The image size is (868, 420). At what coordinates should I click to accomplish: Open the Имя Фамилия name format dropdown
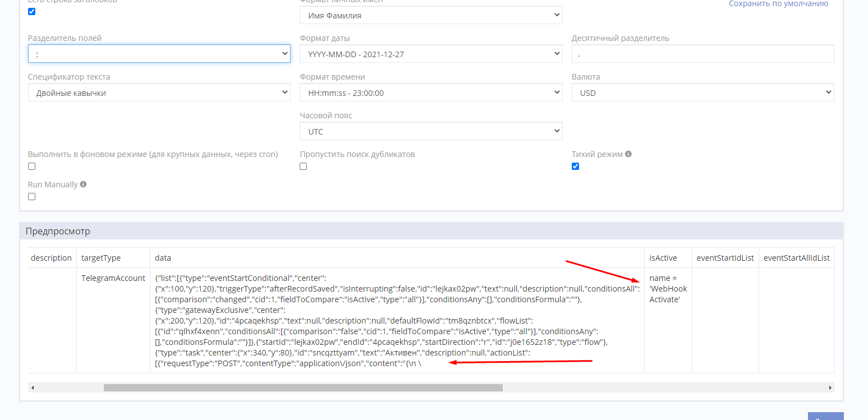click(x=430, y=15)
